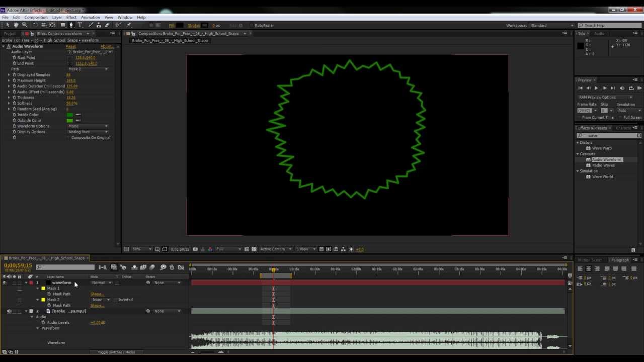
Task: Switch to the Project tab
Action: (10, 34)
